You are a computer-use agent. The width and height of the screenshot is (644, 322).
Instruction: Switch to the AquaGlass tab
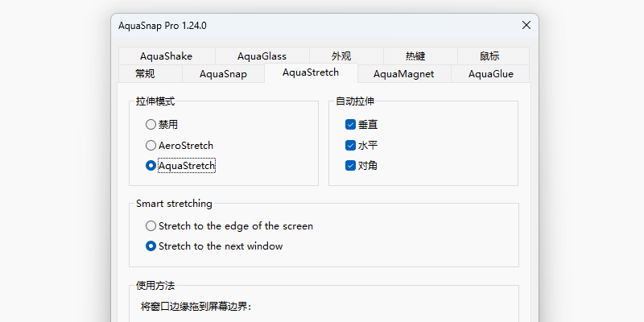point(262,56)
